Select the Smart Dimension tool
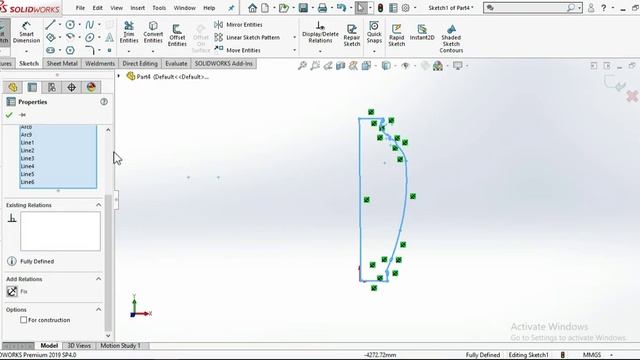 (26, 33)
